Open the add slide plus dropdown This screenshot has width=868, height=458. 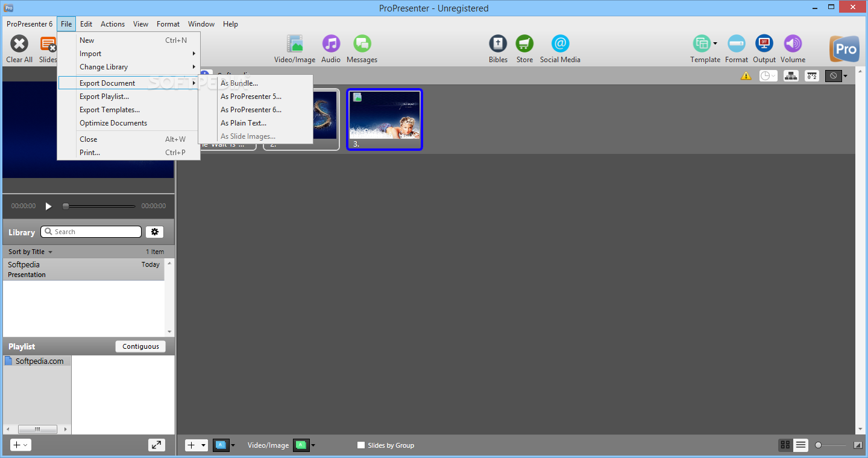tap(197, 445)
